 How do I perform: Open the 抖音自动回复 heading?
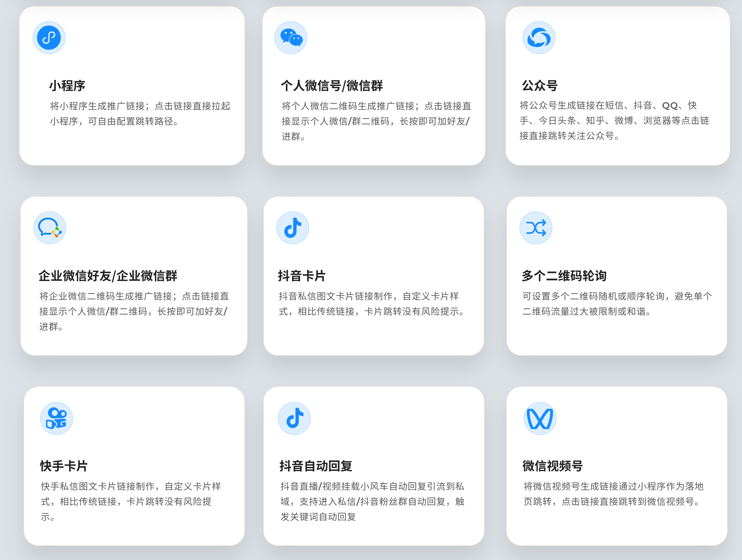coord(316,466)
